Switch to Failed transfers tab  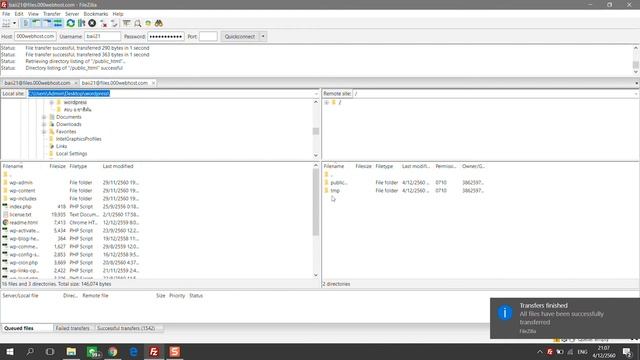pos(73,328)
